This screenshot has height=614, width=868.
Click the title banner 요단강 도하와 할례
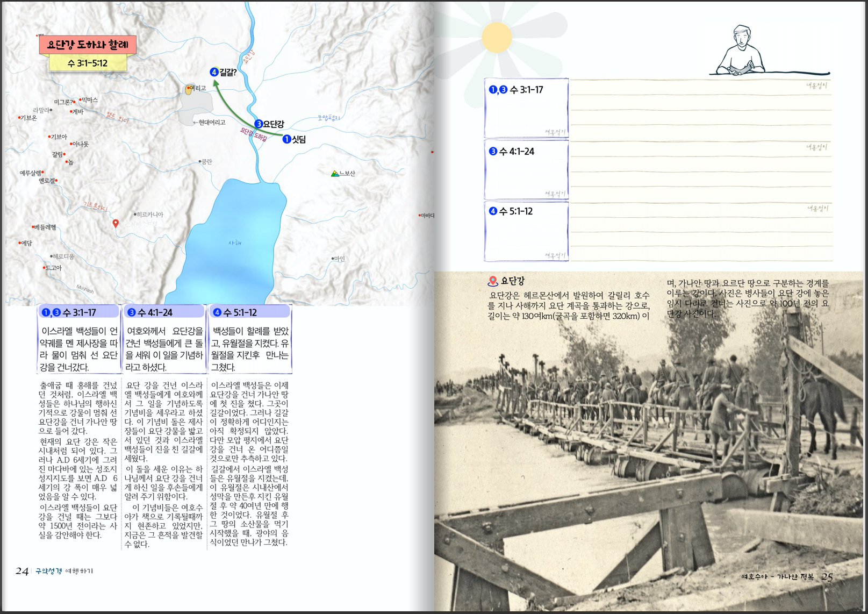pyautogui.click(x=88, y=45)
